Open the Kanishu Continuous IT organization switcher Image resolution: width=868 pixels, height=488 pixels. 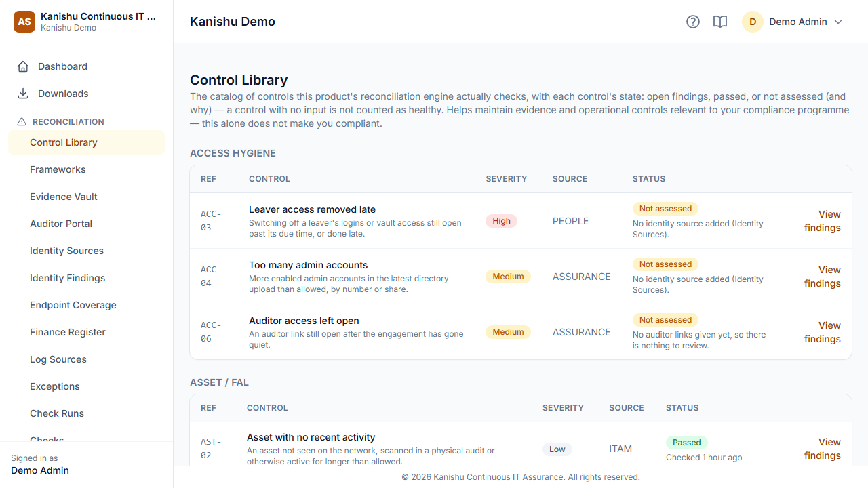87,22
